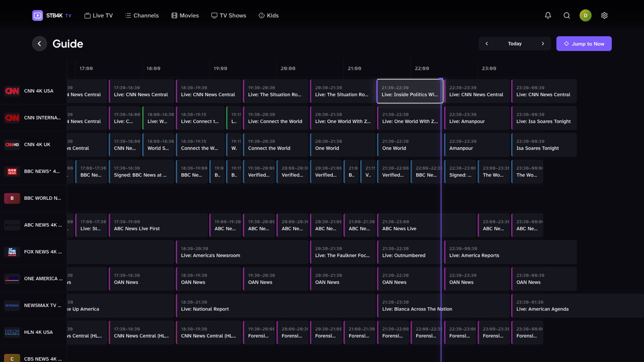The height and width of the screenshot is (362, 644).
Task: Select Live: The Faulkner Focus program
Action: (x=343, y=252)
